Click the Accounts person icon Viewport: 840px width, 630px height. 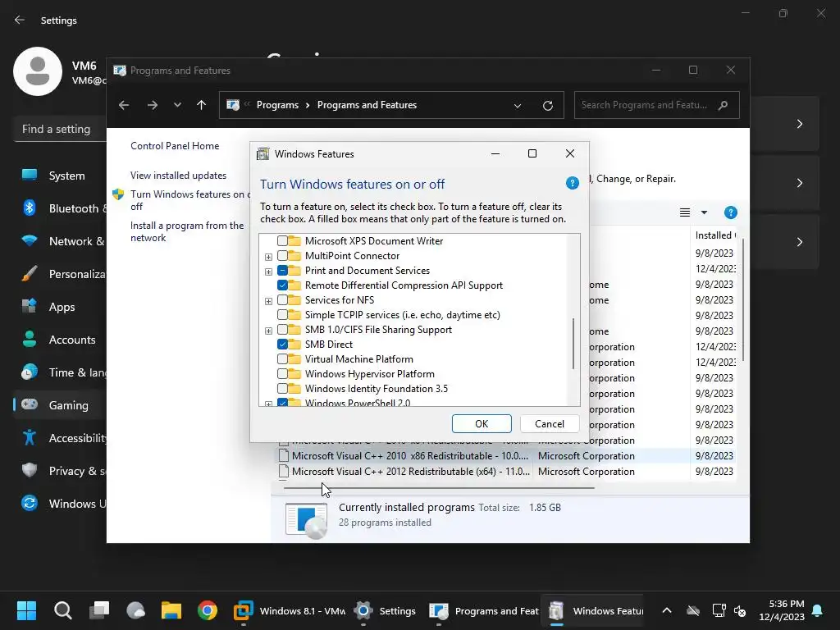[30, 339]
